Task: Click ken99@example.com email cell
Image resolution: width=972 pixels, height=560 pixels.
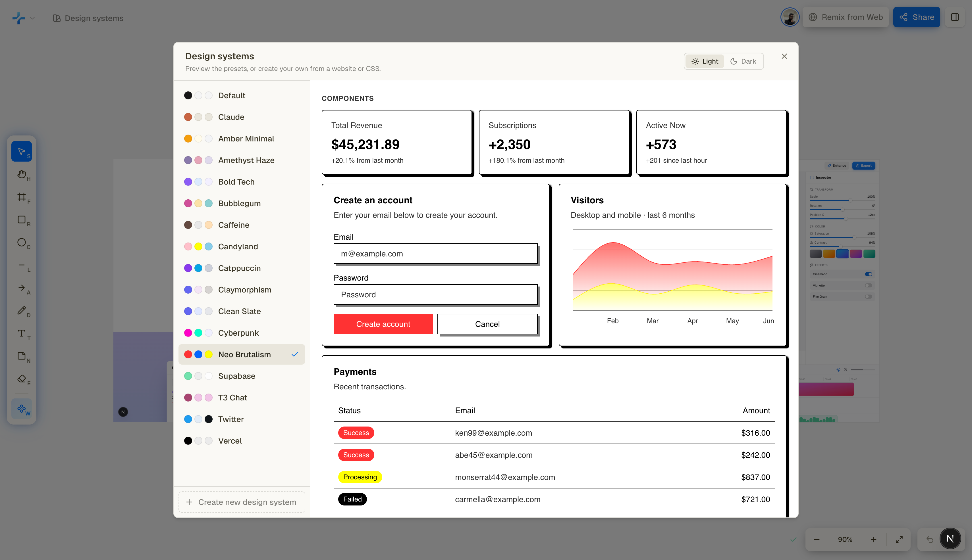Action: 493,433
